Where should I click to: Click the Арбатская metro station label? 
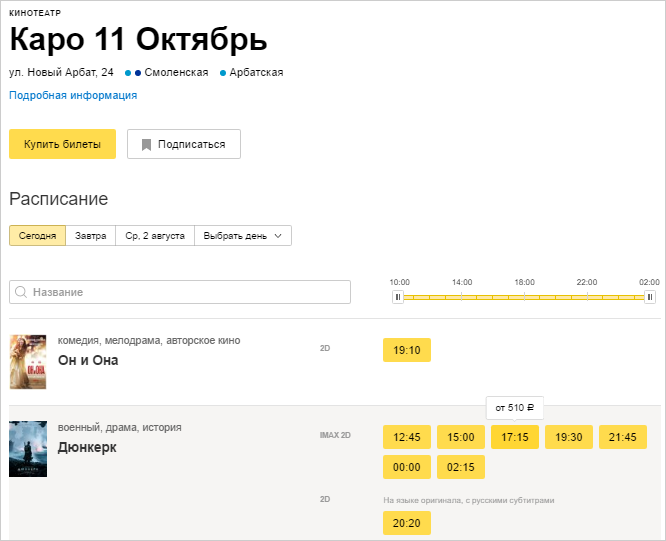point(256,73)
